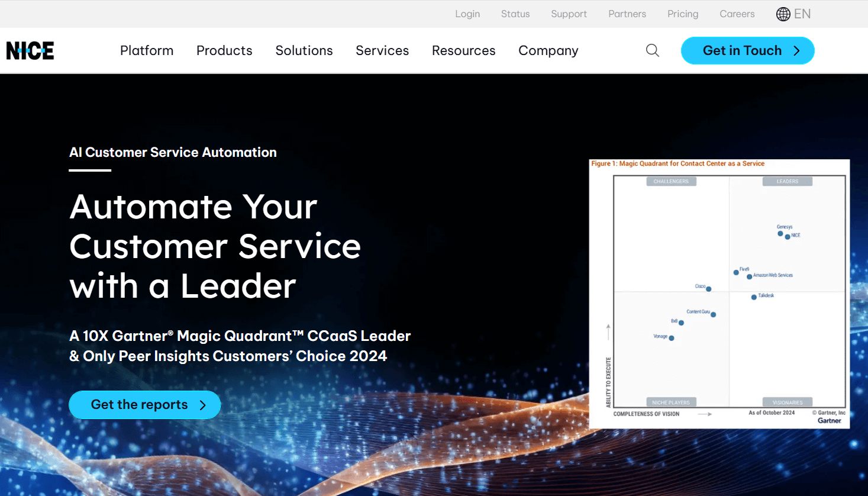This screenshot has height=496, width=868.
Task: Click the Automate Your Customer Service headline
Action: (x=215, y=246)
